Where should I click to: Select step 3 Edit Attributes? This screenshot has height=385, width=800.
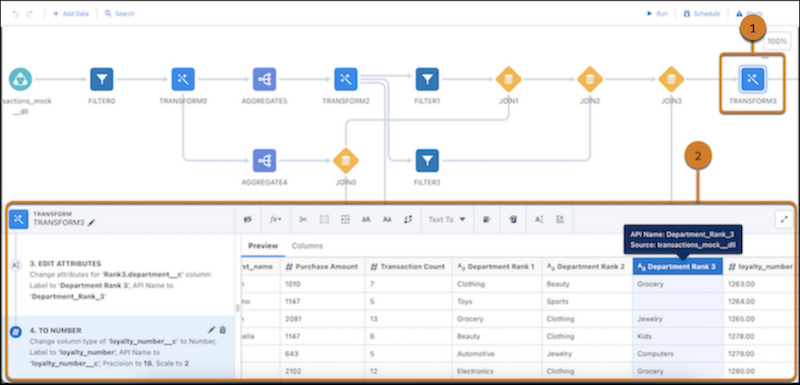pos(122,280)
